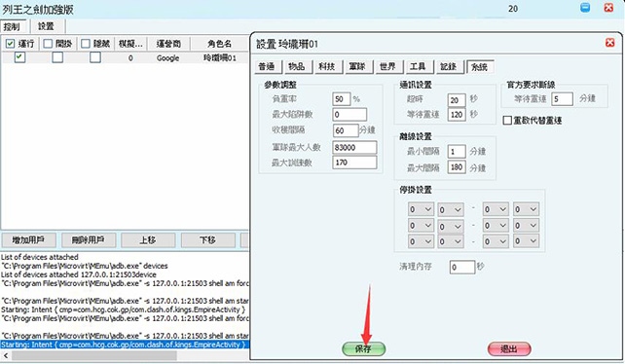
Task: Open third row's first 停掛 dropdown
Action: tap(421, 241)
